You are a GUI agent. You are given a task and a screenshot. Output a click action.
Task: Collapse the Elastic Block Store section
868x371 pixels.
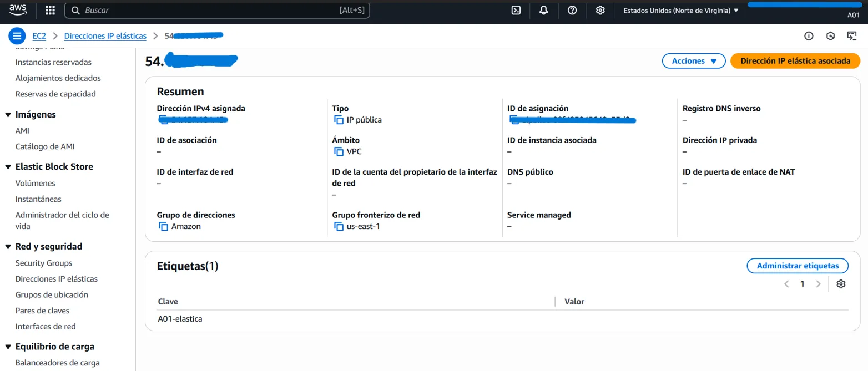[8, 167]
